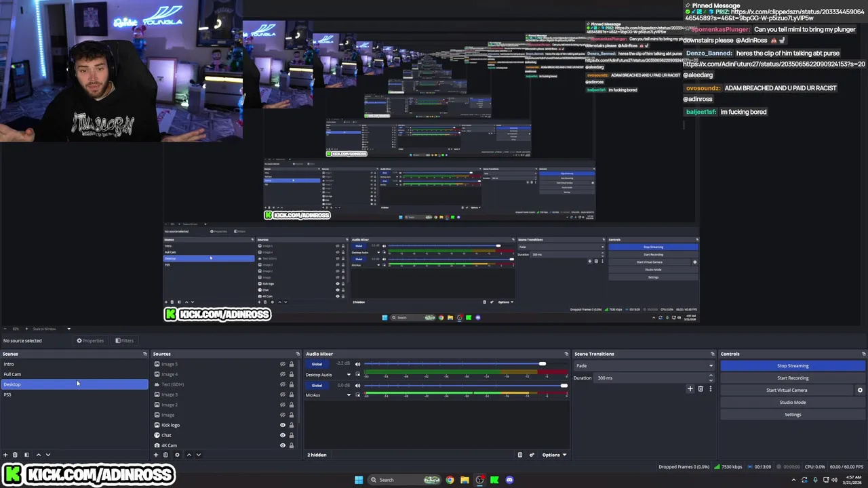Adjust the Desktop Audio volume slider
Image resolution: width=868 pixels, height=488 pixels.
click(542, 365)
